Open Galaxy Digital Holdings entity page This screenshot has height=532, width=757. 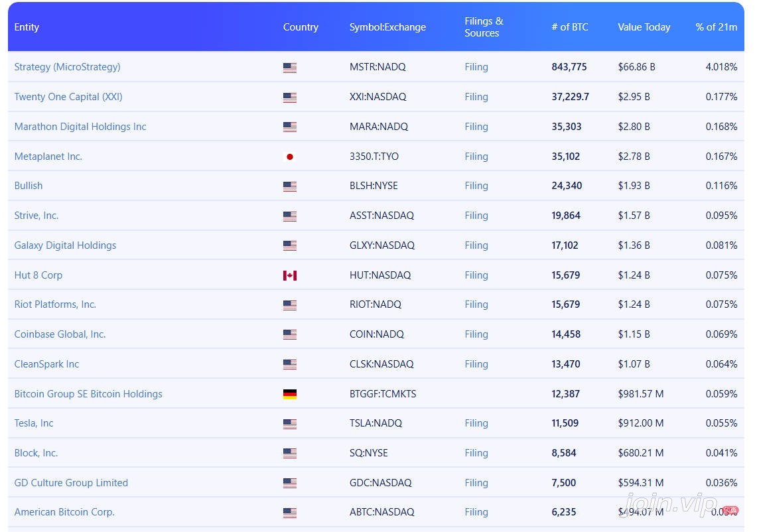click(65, 245)
